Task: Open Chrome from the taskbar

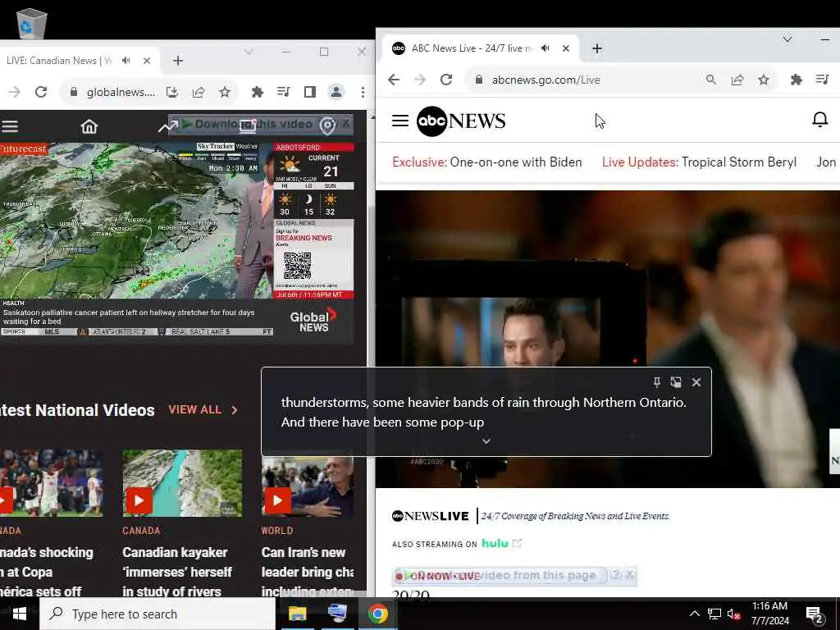Action: coord(377,614)
